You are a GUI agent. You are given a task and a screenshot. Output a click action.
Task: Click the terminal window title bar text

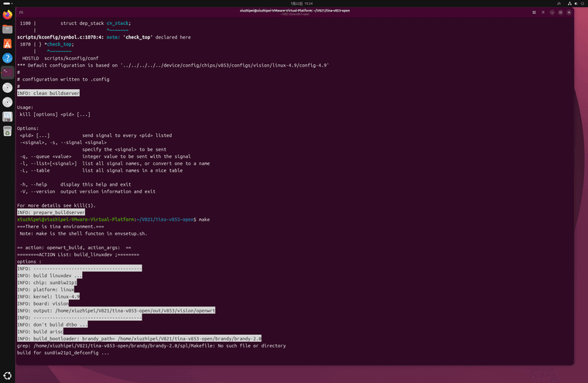[x=295, y=11]
